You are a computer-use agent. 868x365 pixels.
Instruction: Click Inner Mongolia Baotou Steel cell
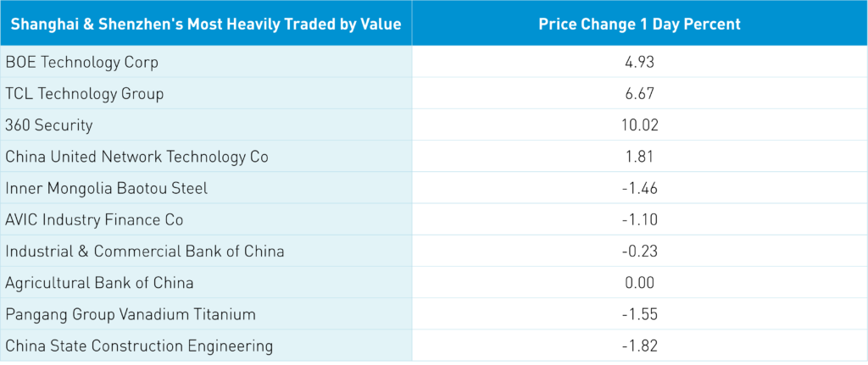(x=106, y=188)
